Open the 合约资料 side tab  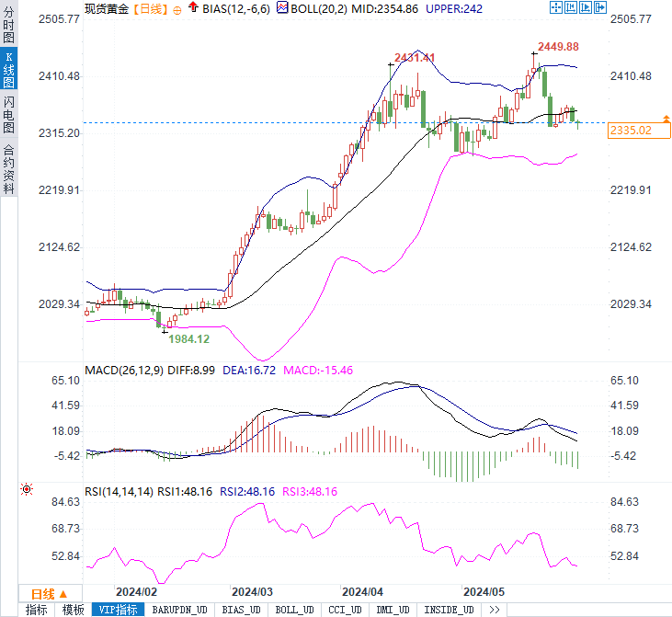pos(8,168)
